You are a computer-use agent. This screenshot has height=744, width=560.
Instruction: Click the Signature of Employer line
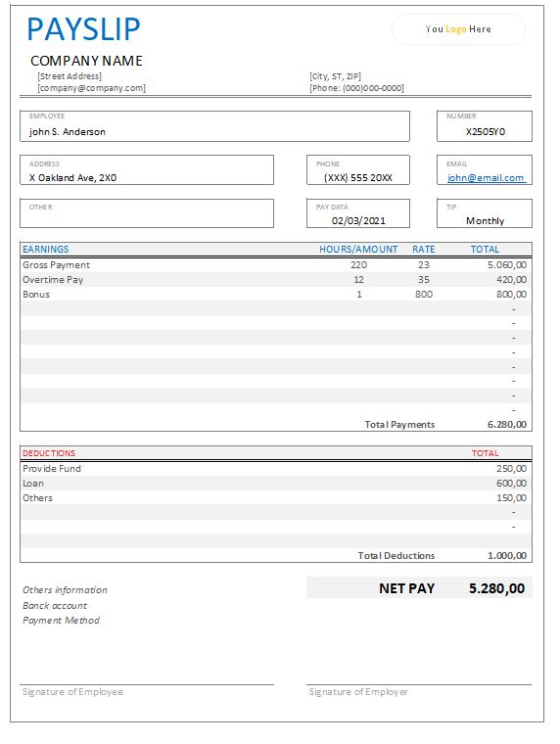coord(358,692)
